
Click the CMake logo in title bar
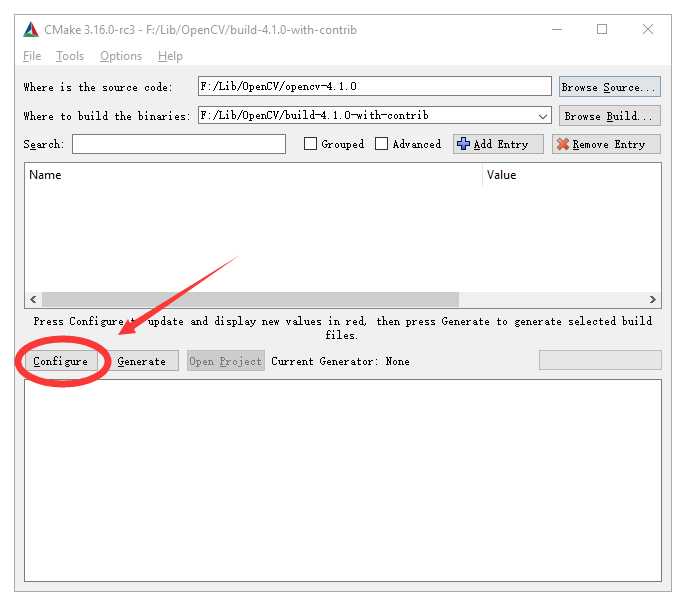[31, 30]
